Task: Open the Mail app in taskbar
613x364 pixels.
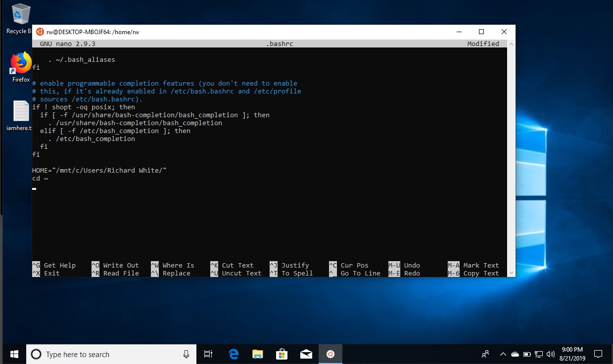Action: point(306,354)
